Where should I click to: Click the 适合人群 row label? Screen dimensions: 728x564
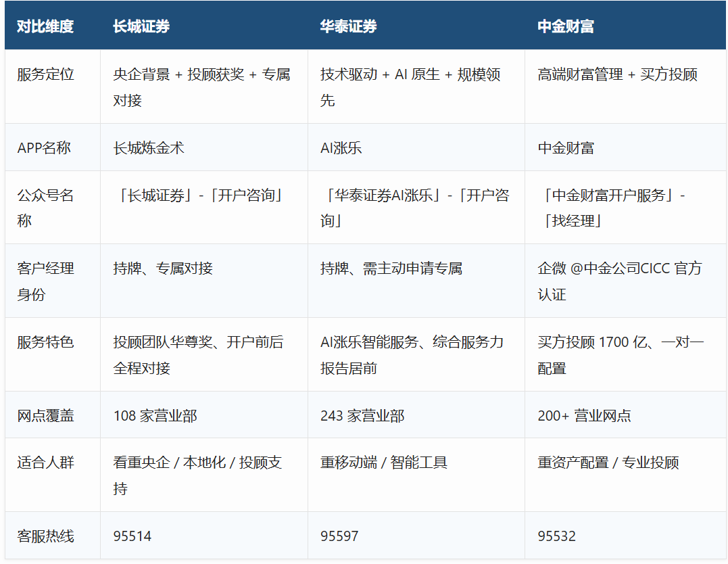pos(53,475)
